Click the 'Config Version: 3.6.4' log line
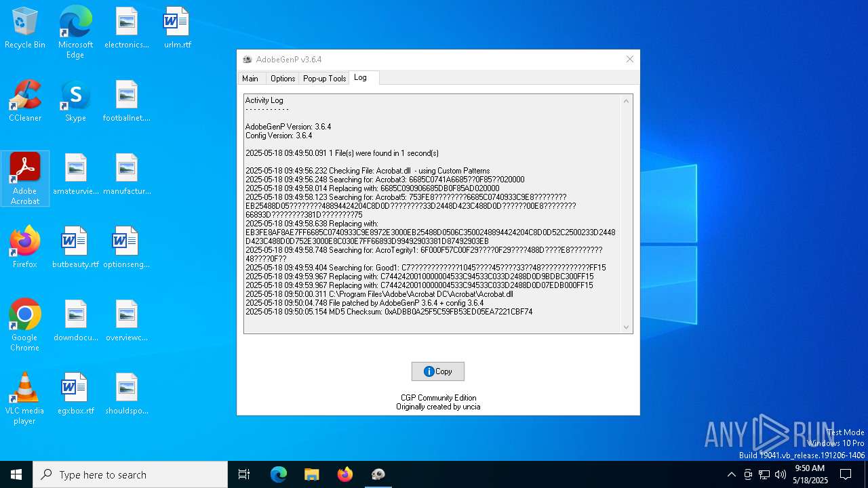The image size is (868, 488). click(x=279, y=136)
